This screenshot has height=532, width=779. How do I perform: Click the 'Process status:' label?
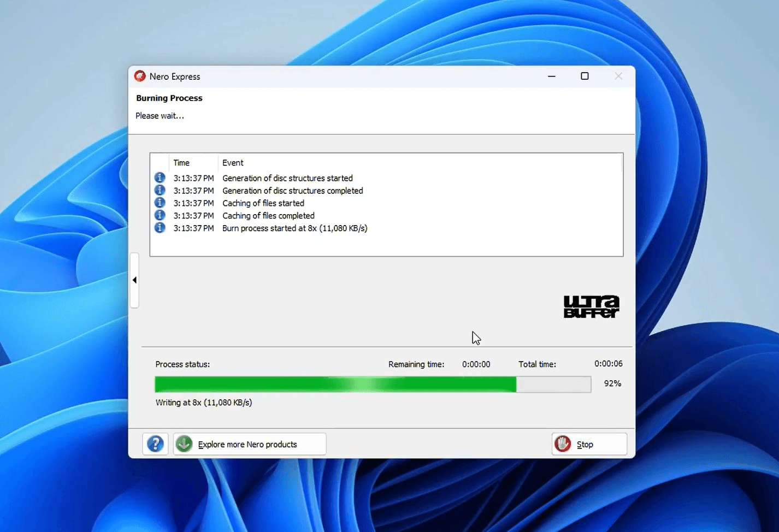[182, 364]
